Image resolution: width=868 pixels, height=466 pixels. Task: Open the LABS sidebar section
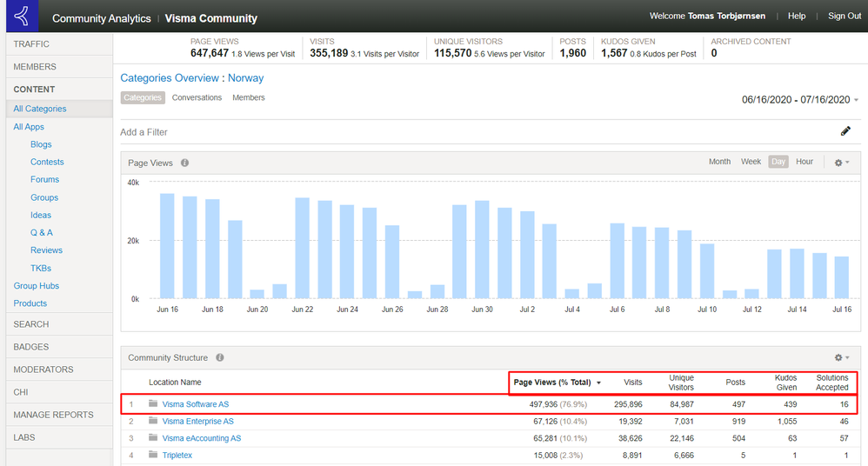(59, 437)
